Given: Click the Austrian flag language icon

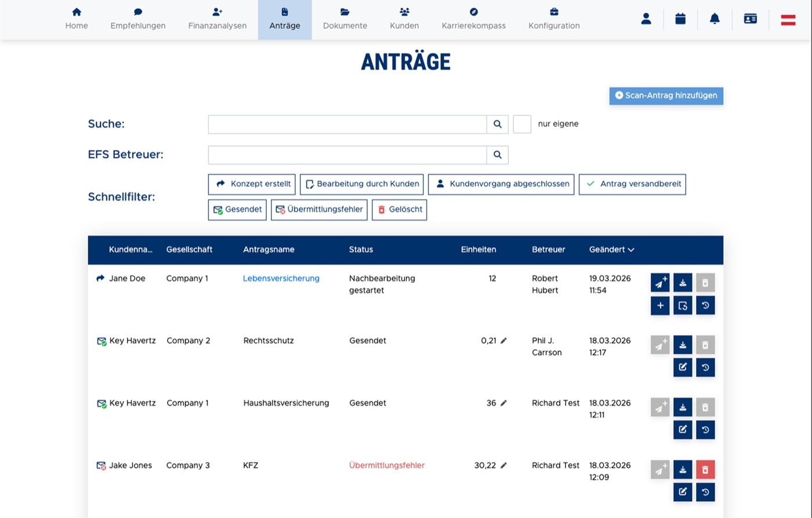Looking at the screenshot, I should pyautogui.click(x=788, y=19).
